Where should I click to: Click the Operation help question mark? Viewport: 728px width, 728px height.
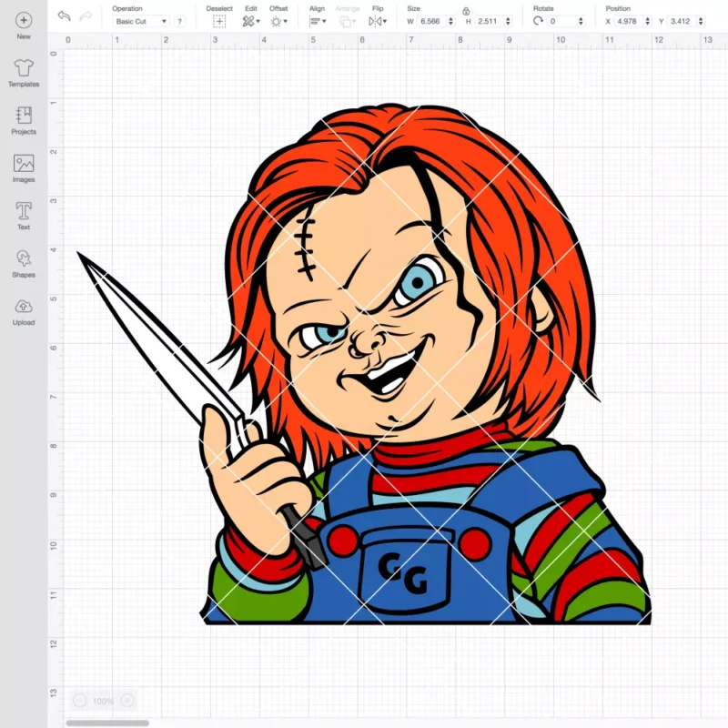point(179,21)
